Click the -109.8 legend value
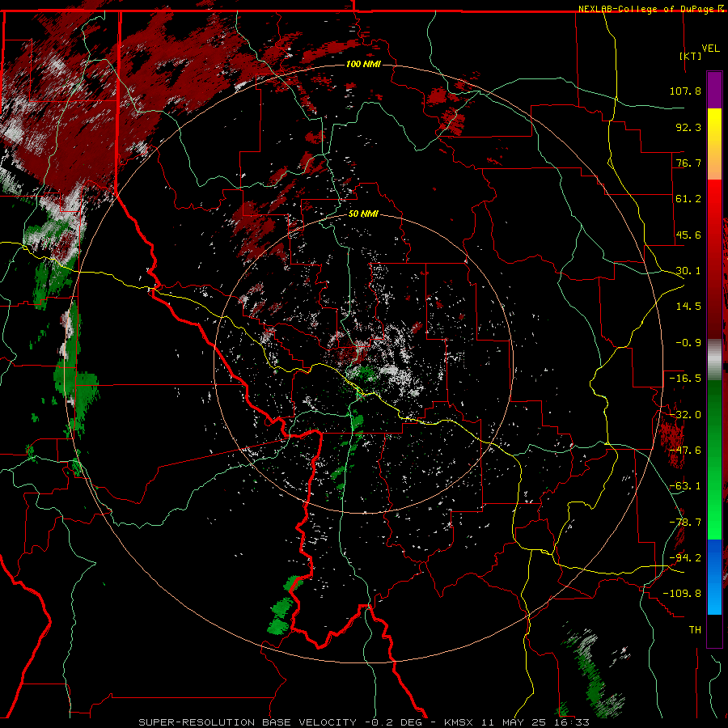Image resolution: width=728 pixels, height=728 pixels. [682, 594]
